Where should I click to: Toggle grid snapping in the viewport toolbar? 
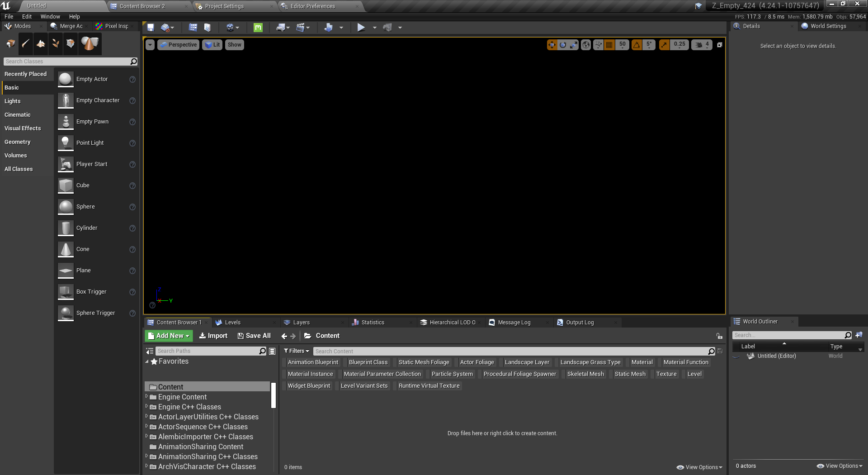coord(609,45)
